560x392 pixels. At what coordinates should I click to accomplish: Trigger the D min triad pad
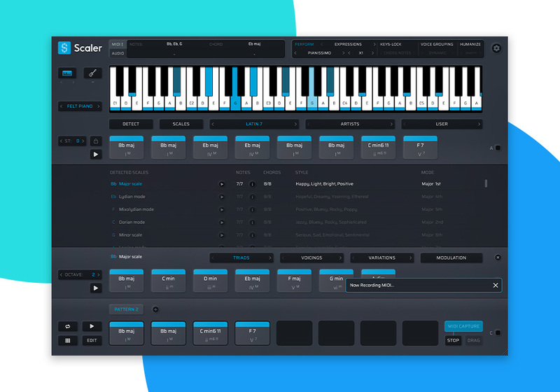(211, 281)
